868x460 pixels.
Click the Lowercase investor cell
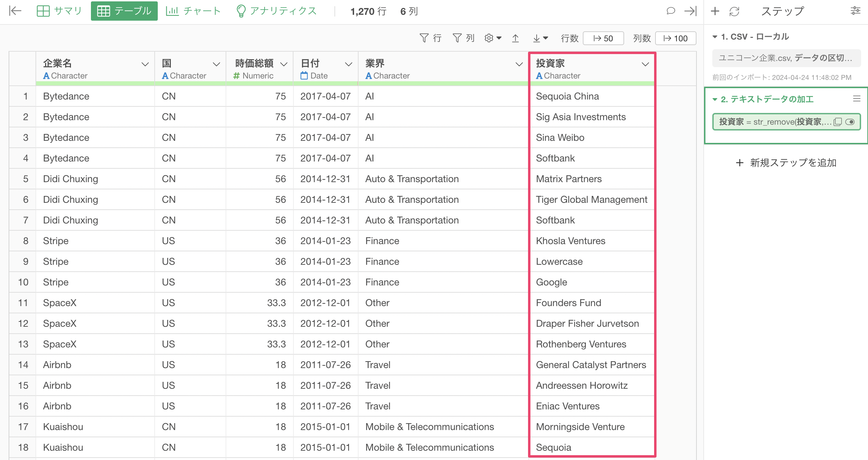tap(591, 262)
